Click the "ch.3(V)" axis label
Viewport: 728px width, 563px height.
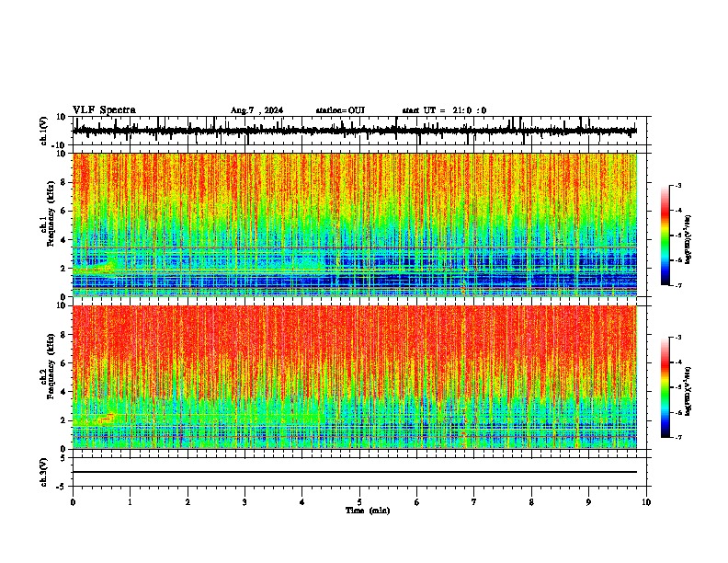tap(43, 472)
